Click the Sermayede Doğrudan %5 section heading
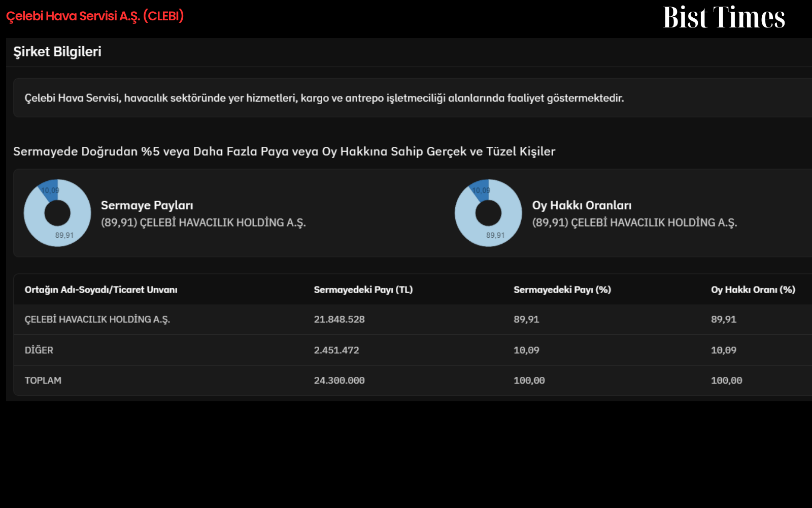The image size is (812, 508). (x=284, y=151)
